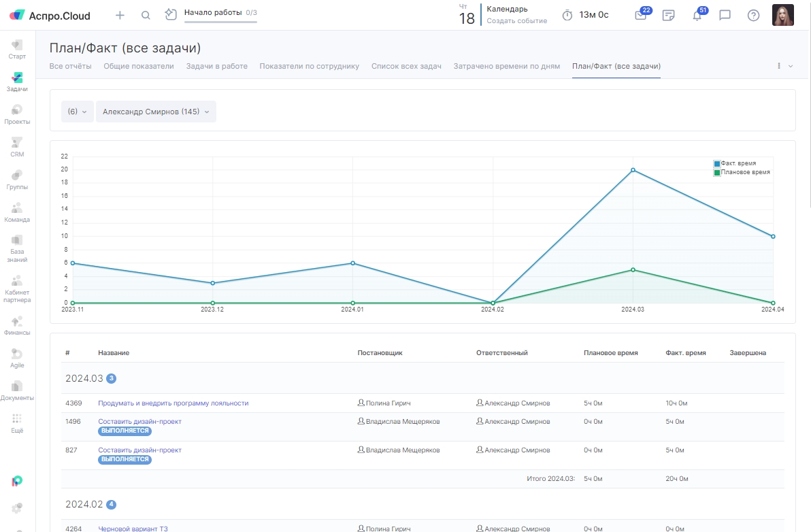Open the chat messages icon

click(x=725, y=15)
